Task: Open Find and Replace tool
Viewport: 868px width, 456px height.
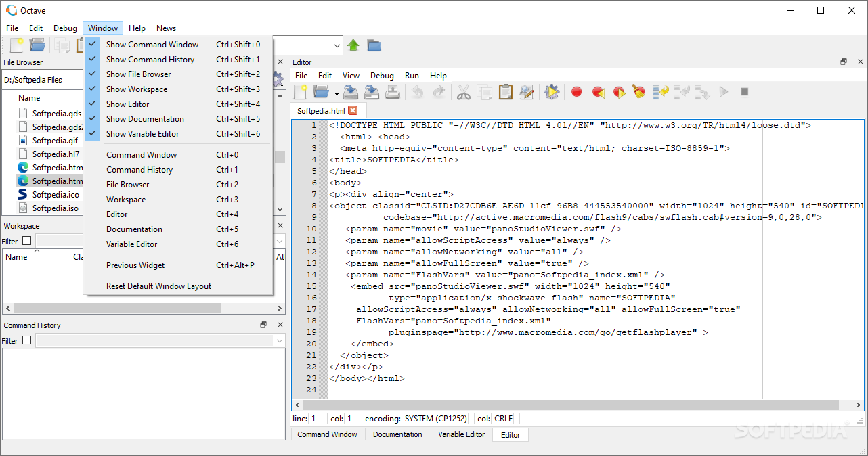Action: pos(526,92)
